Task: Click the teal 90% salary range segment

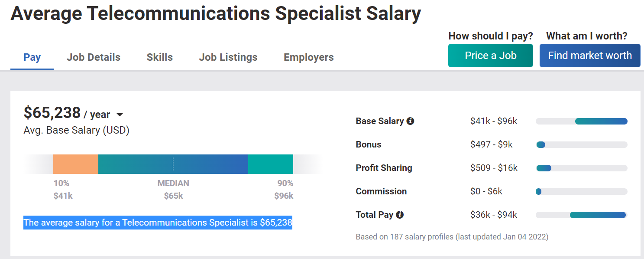Action: tap(271, 164)
